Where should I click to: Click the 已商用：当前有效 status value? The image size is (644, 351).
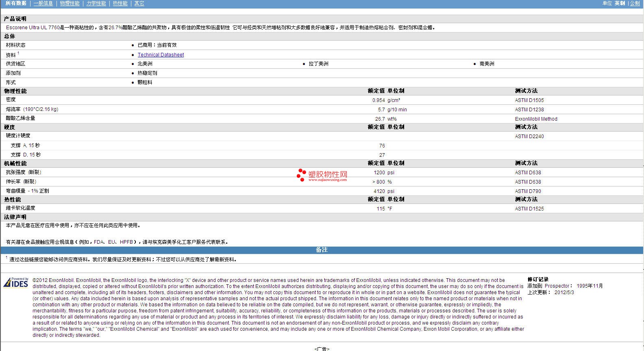click(157, 45)
